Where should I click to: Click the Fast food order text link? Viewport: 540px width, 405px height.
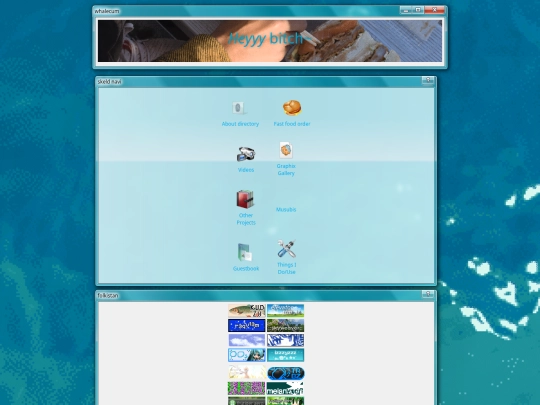(x=292, y=124)
